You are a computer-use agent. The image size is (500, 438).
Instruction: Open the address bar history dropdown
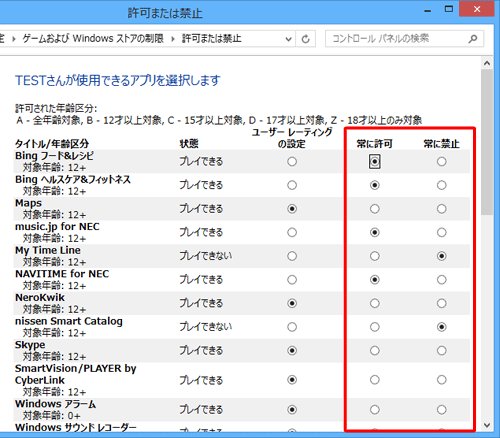pyautogui.click(x=289, y=39)
